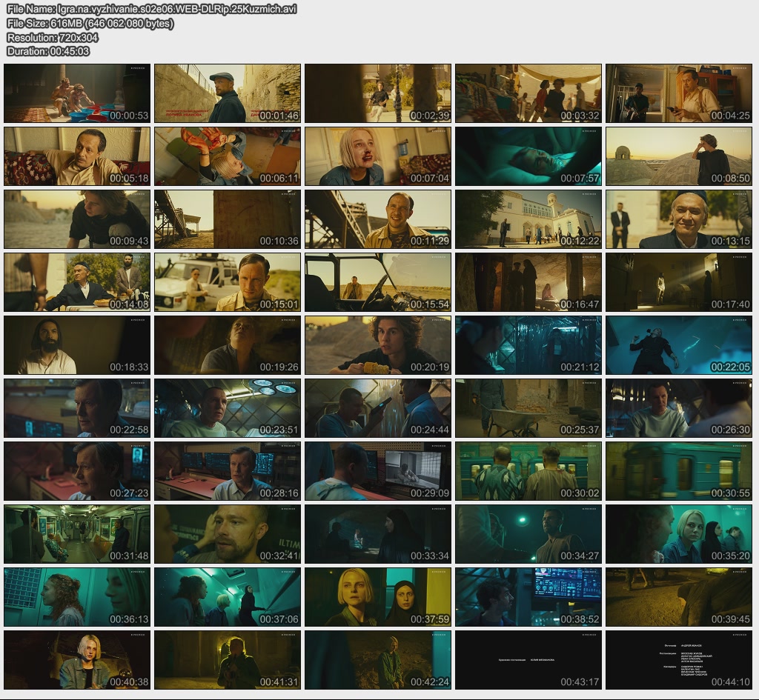Open the frame at timestamp 00:37:59
This screenshot has height=700, width=759.
coord(378,597)
